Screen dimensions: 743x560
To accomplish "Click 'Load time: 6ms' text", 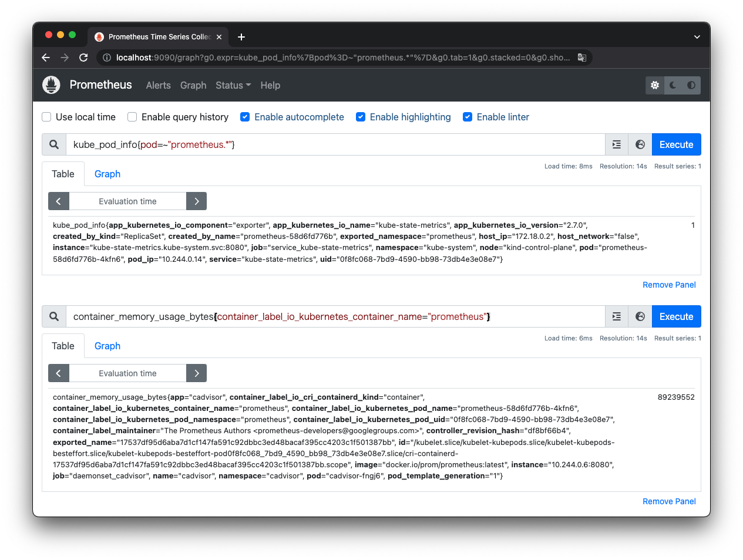I will click(568, 338).
